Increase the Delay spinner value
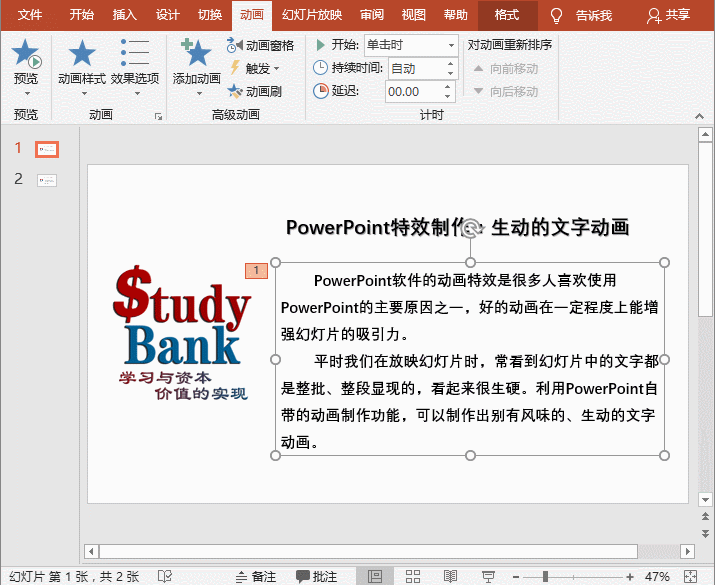The image size is (715, 585). point(447,86)
